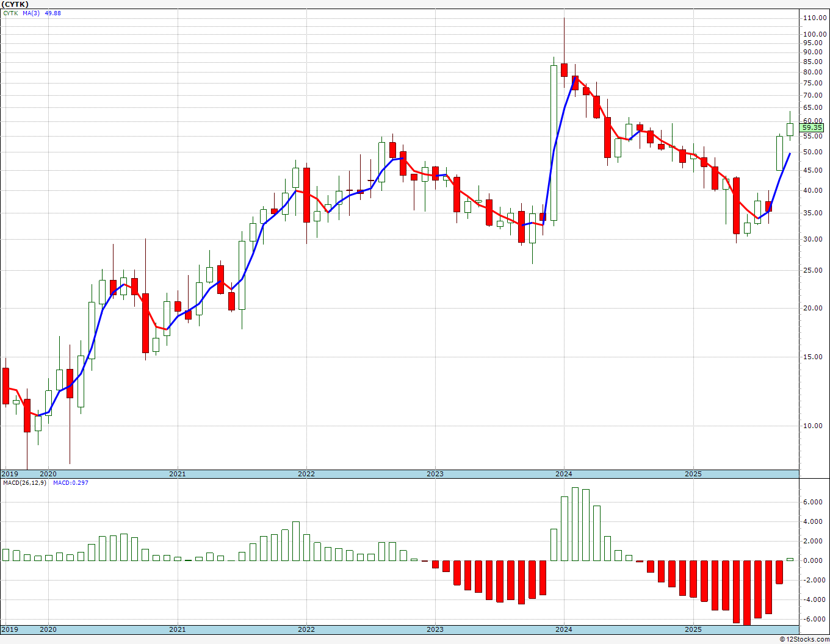
Task: Open the 12Stocks.com copyright link
Action: tap(804, 639)
